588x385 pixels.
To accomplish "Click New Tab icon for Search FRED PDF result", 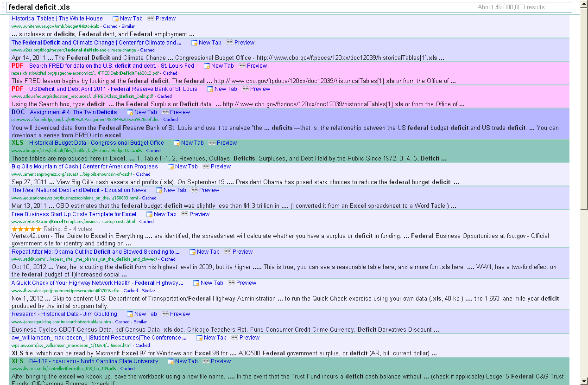I will pos(207,66).
